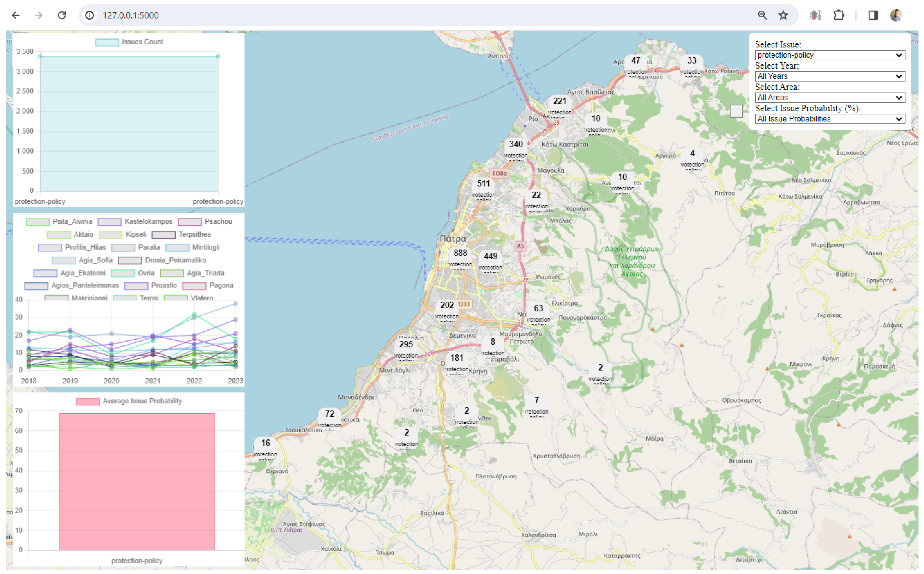Screen dimensions: 924x574
Task: Reload the page with refresh icon
Action: (62, 15)
